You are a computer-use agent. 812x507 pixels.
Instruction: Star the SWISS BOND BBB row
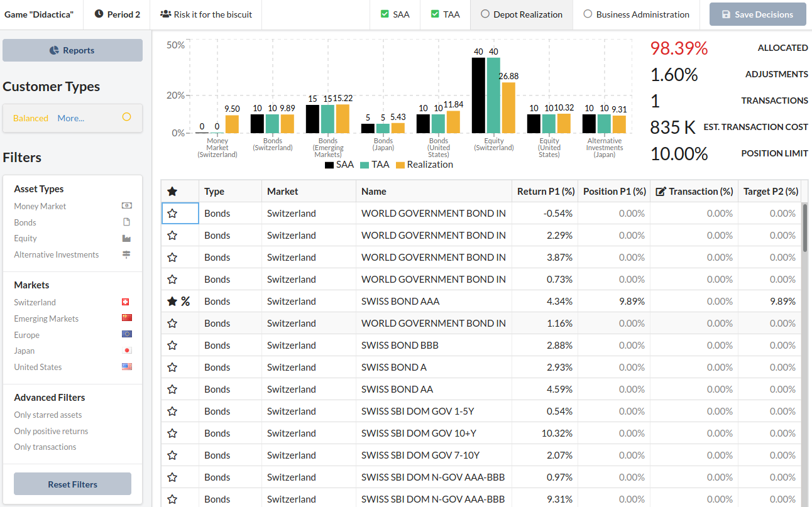[x=172, y=346]
